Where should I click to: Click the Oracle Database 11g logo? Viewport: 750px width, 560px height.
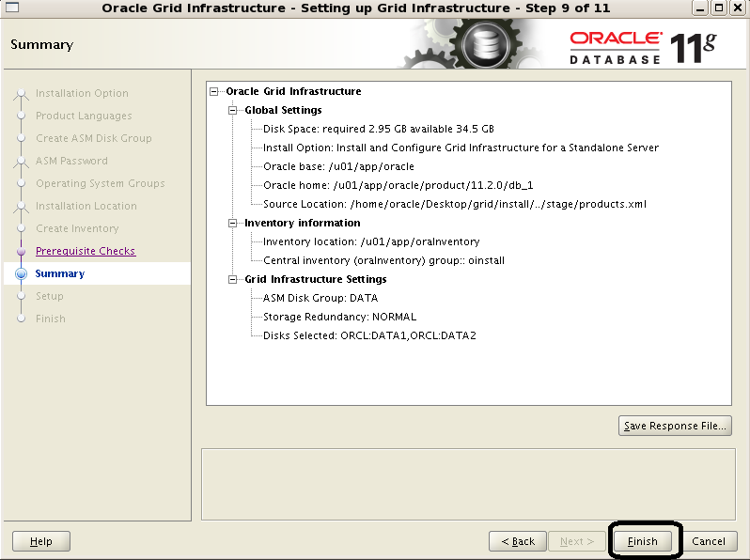click(648, 45)
